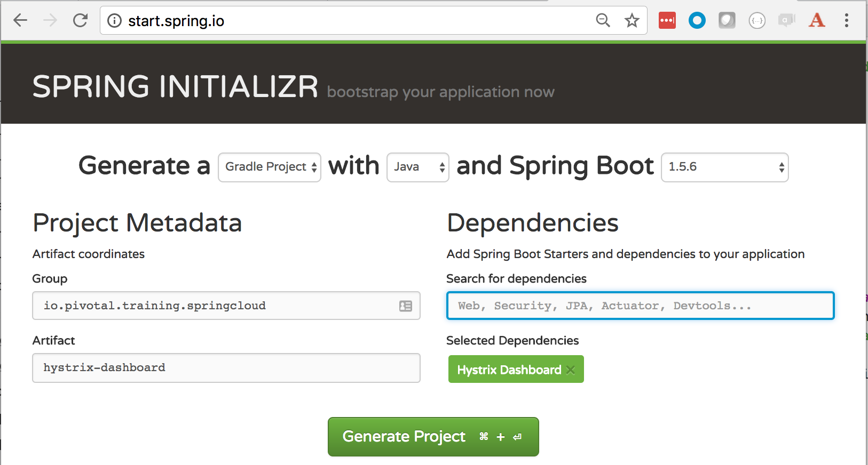The height and width of the screenshot is (465, 868).
Task: Open the zoom magnifier in address bar
Action: coord(603,21)
